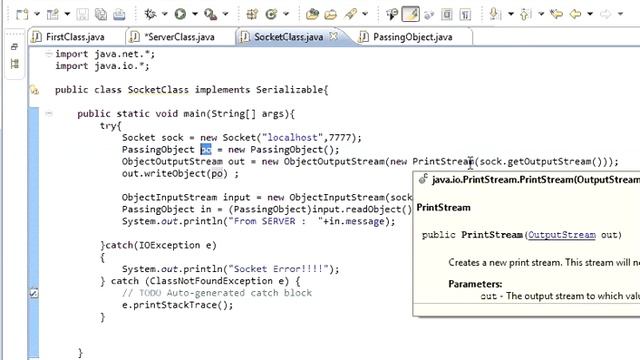
Task: Toggle Mark Occurrences highlighter button
Action: (x=410, y=14)
